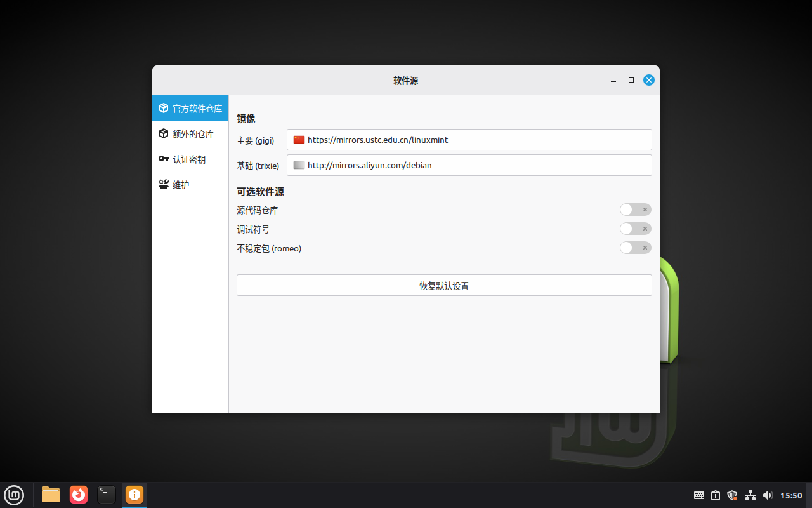Image resolution: width=812 pixels, height=508 pixels.
Task: Click the key icon beside 认证密钥
Action: click(x=164, y=159)
